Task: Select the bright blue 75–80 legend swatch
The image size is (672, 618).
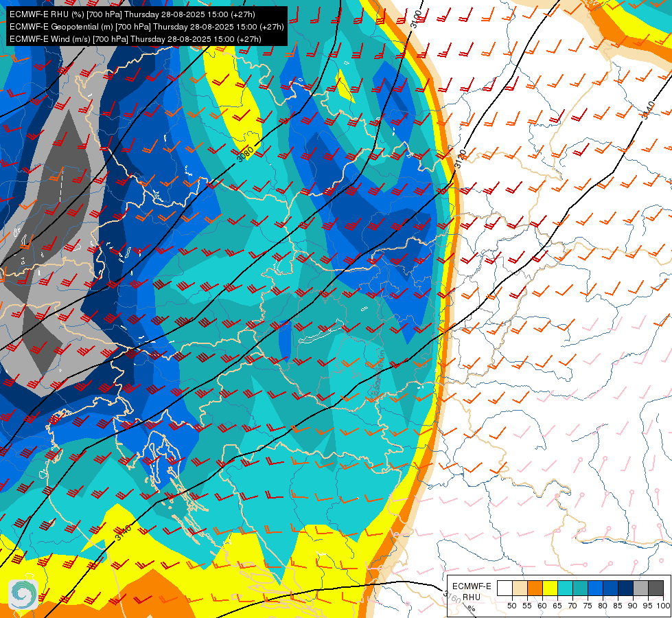Action: coord(595,588)
